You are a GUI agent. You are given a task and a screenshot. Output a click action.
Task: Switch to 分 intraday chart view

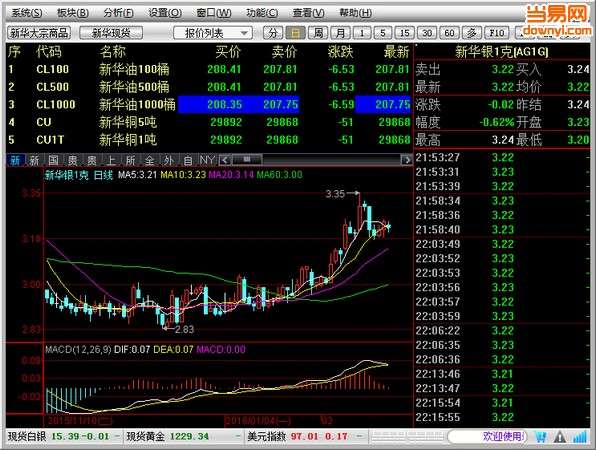click(x=273, y=33)
